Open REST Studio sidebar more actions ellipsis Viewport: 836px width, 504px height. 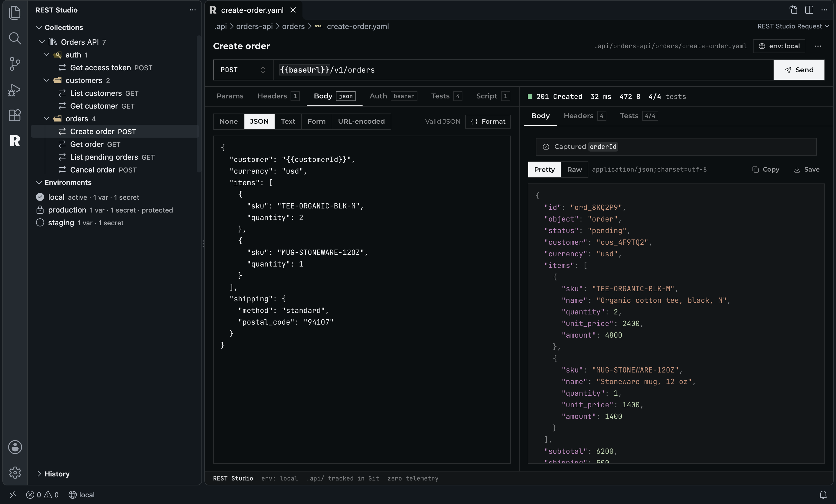[193, 10]
